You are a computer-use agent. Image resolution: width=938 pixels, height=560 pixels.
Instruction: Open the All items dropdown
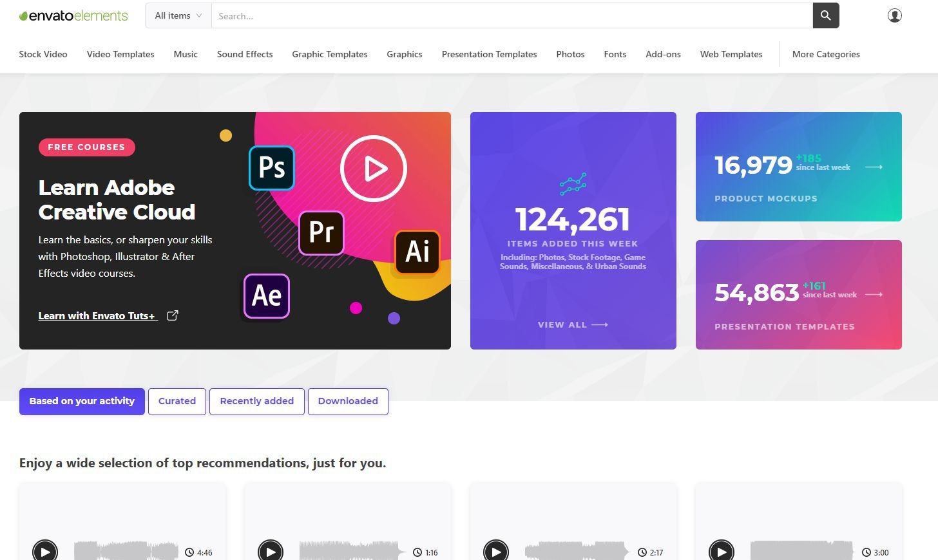[178, 15]
